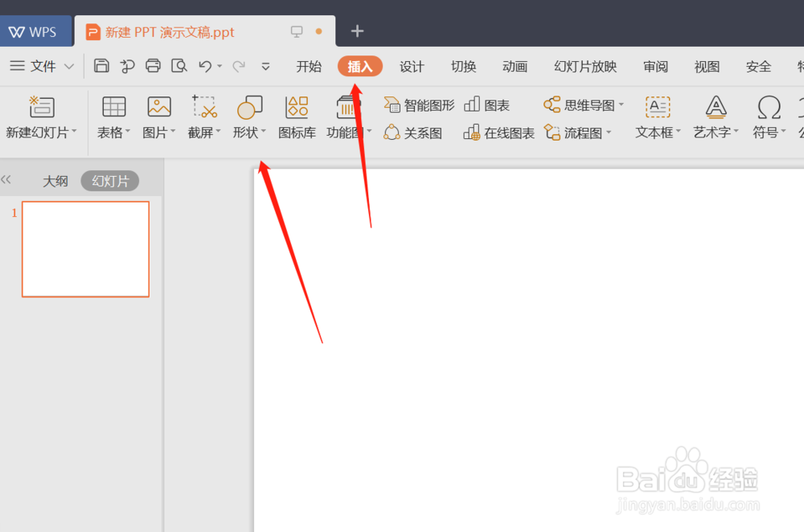This screenshot has width=804, height=532.
Task: Click the 符号 omega symbol icon
Action: (769, 107)
